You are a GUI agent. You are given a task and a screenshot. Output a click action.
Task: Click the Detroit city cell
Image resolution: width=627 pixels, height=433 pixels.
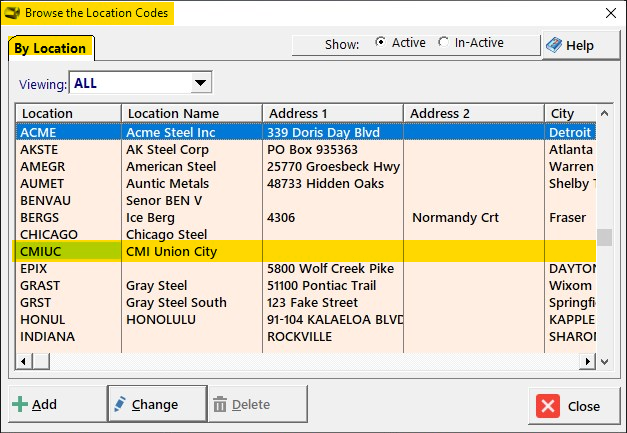pyautogui.click(x=570, y=132)
